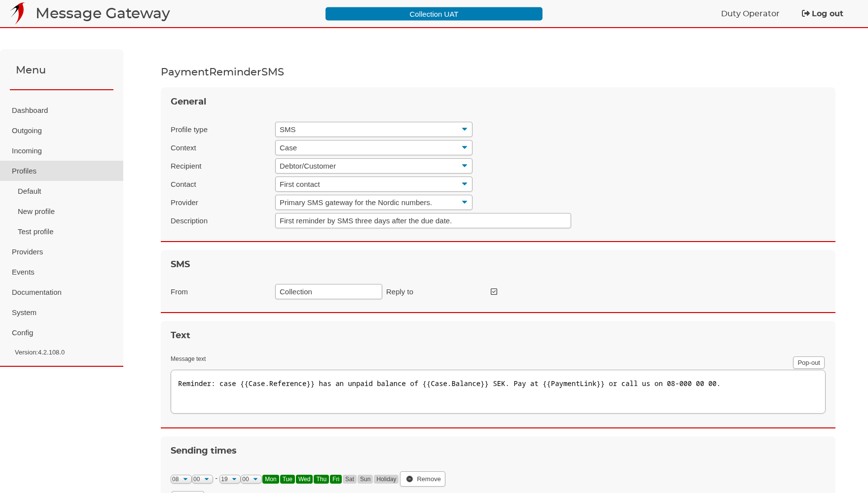Image resolution: width=868 pixels, height=493 pixels.
Task: Open Documentation in the side menu
Action: tap(62, 292)
